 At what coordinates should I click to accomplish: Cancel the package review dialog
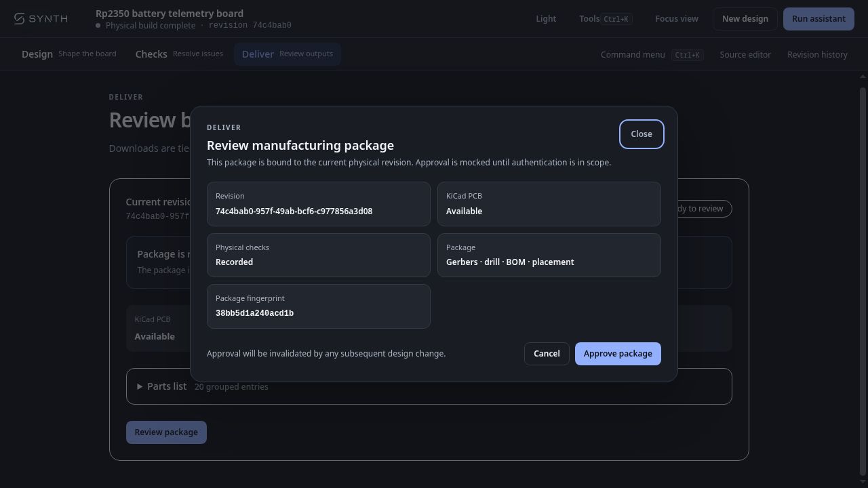[x=547, y=353]
